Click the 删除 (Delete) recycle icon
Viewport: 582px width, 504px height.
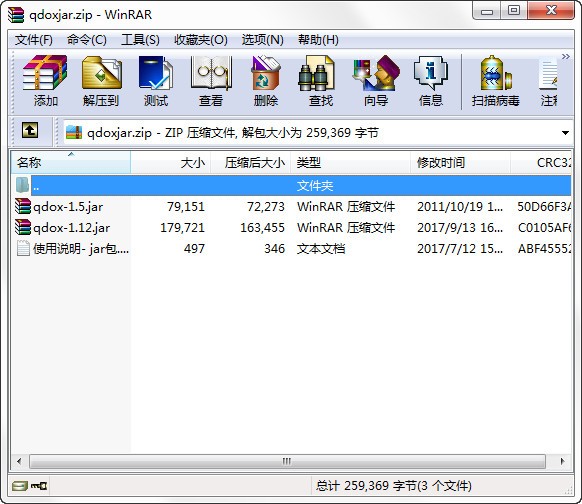click(x=266, y=80)
